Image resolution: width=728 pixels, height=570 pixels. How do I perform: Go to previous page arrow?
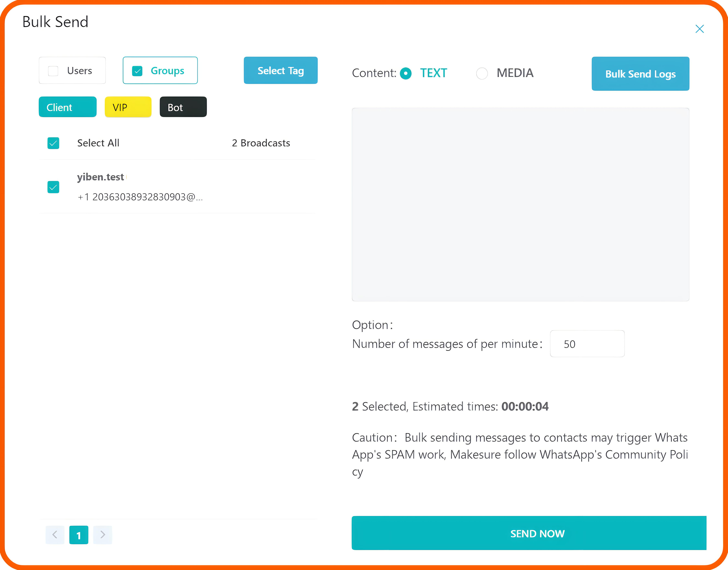point(55,535)
